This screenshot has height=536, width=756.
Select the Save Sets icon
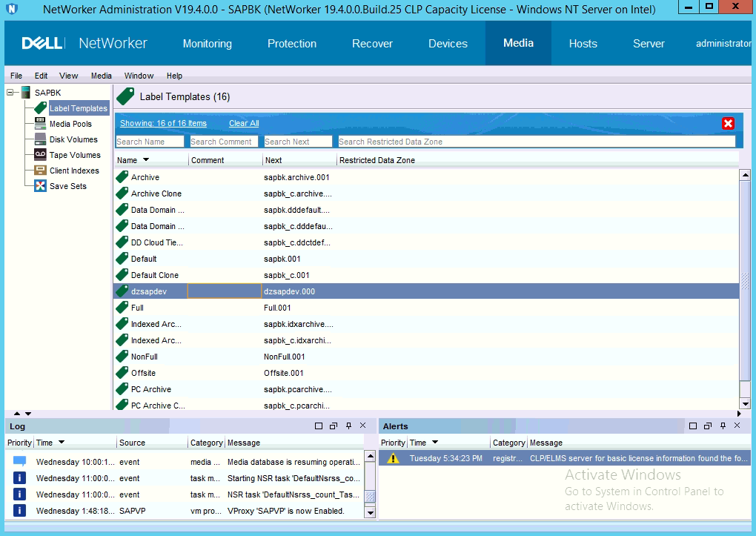(41, 186)
